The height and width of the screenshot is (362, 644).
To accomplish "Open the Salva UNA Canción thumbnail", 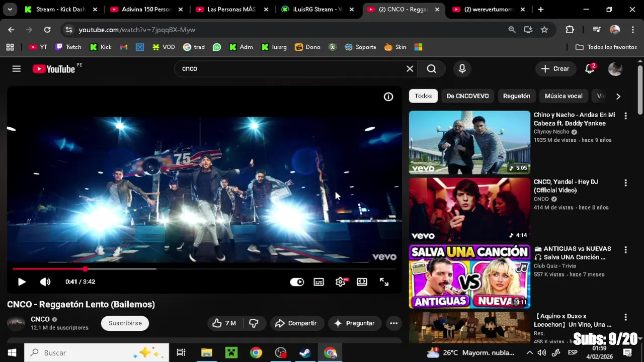I will [469, 277].
